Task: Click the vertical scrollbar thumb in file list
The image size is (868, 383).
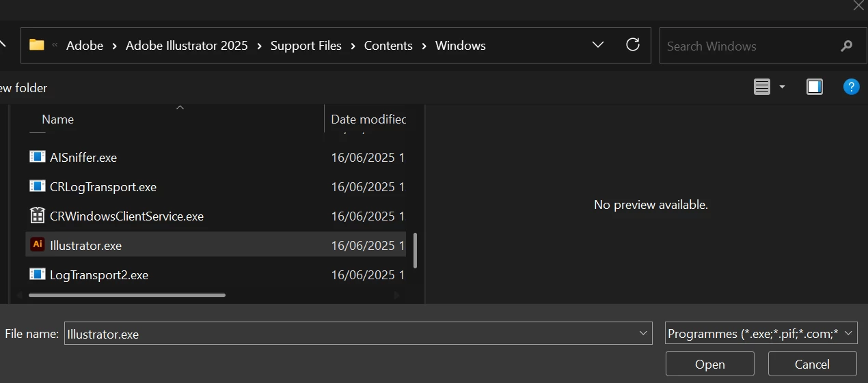Action: (x=415, y=251)
